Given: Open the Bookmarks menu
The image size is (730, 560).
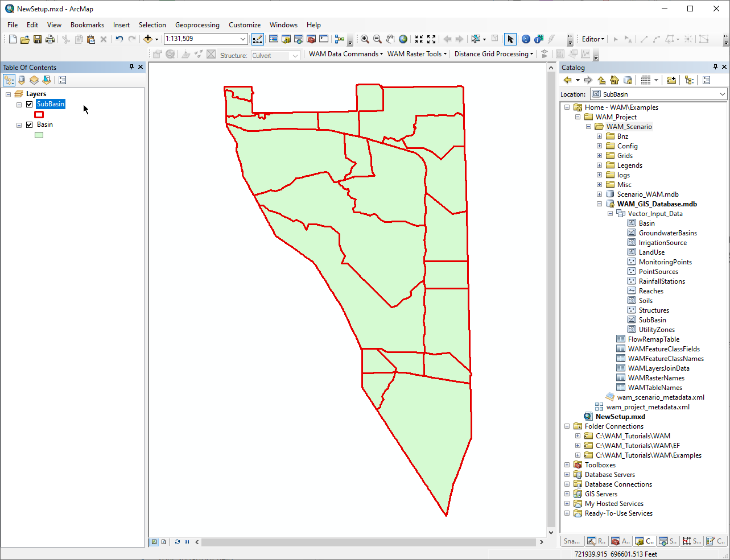Looking at the screenshot, I should click(87, 25).
